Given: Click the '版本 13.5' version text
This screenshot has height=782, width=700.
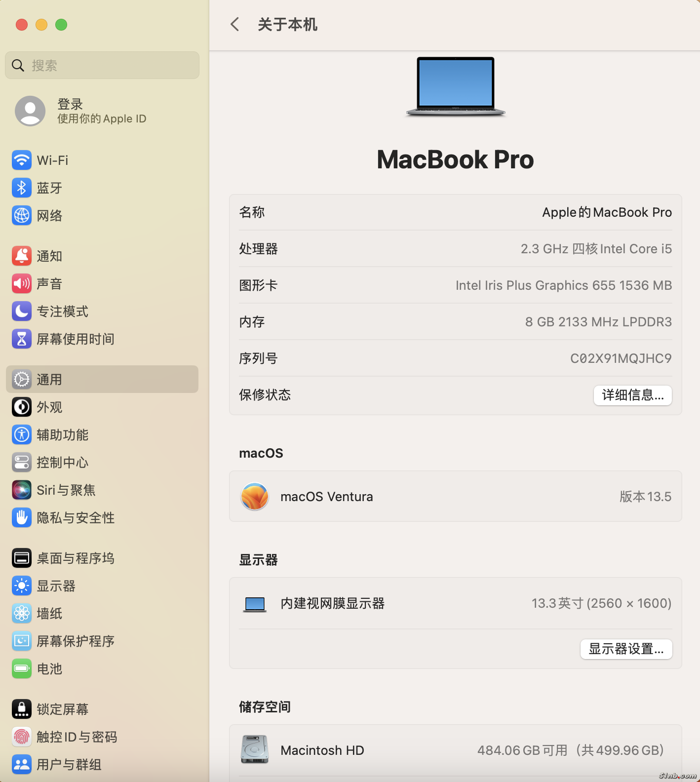Looking at the screenshot, I should (x=646, y=497).
